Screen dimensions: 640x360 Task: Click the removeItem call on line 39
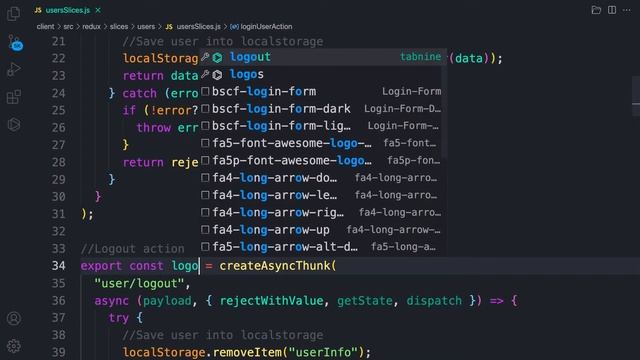click(248, 352)
